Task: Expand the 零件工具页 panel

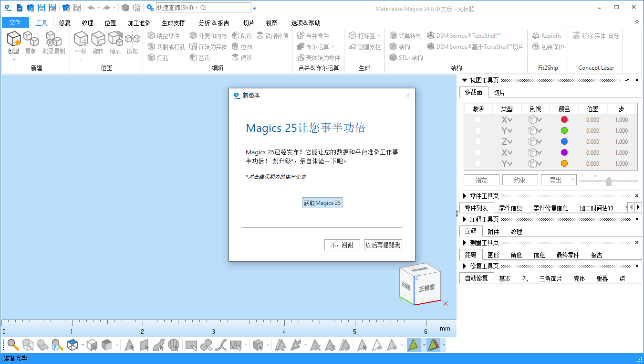Action: click(x=465, y=196)
